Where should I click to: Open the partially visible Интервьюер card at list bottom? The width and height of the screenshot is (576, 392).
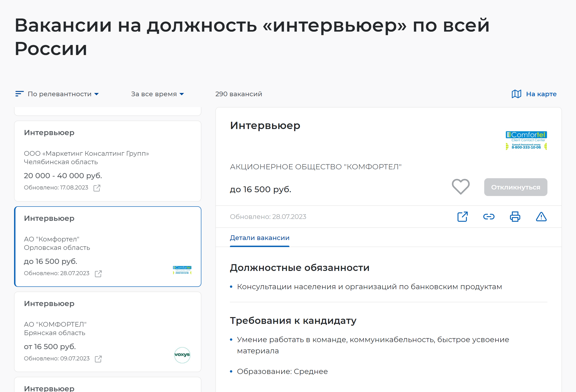[x=107, y=385]
